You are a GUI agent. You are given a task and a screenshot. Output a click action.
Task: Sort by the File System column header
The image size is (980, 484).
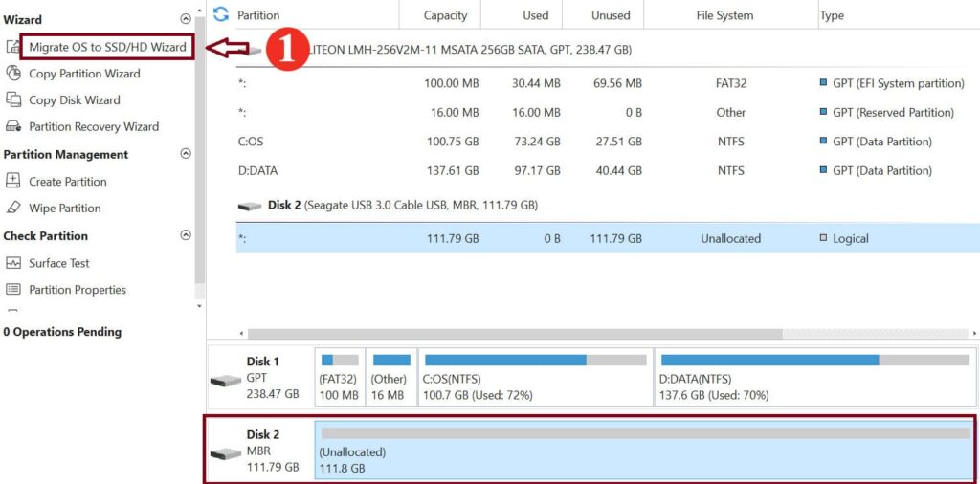point(724,15)
